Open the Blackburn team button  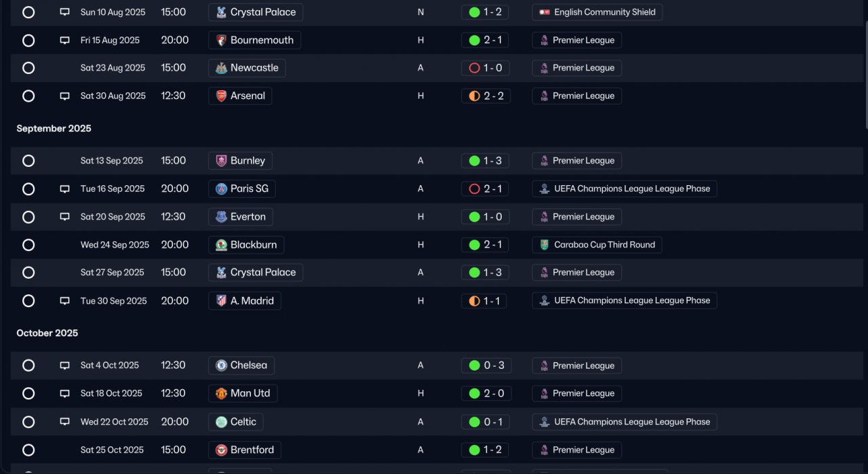point(246,245)
